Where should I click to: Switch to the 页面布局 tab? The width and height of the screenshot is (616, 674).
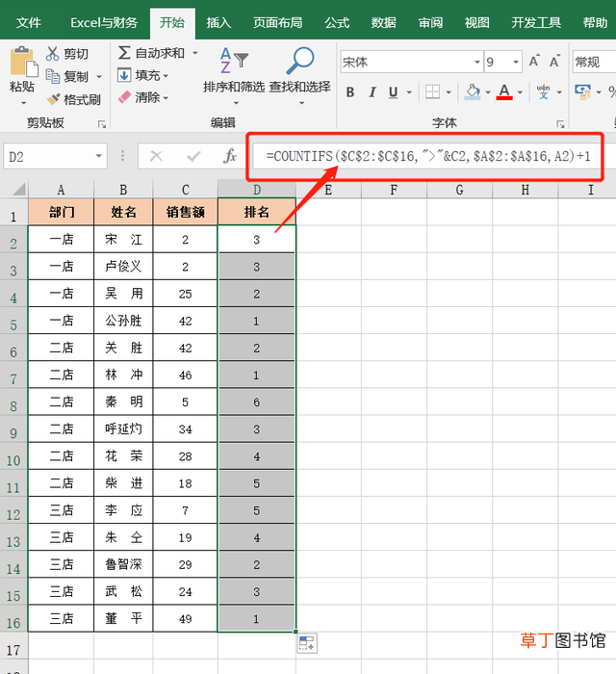[277, 23]
